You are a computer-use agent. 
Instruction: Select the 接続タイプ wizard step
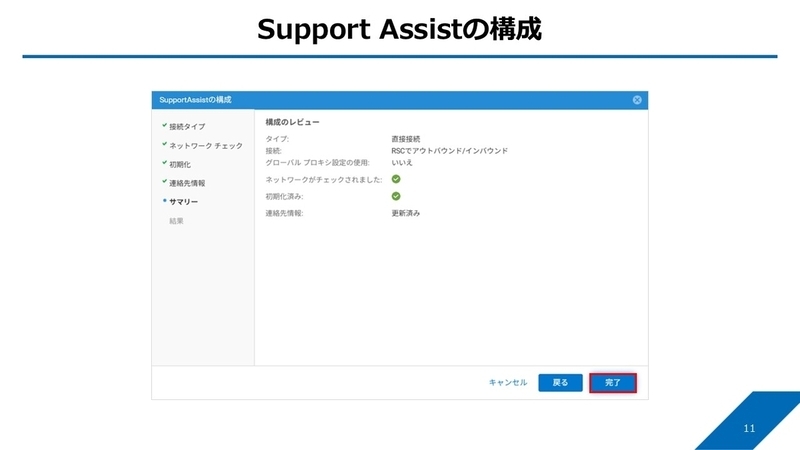click(187, 127)
